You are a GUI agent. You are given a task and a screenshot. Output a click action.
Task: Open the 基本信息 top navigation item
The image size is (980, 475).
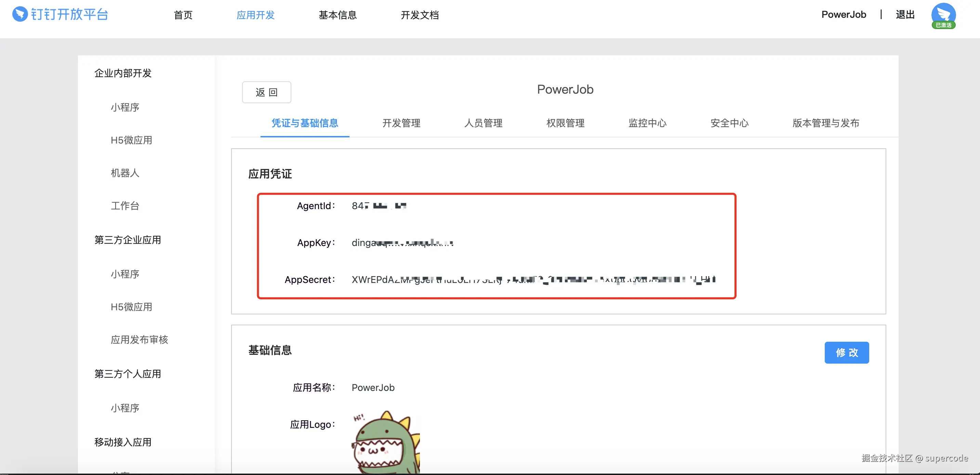[x=337, y=15]
